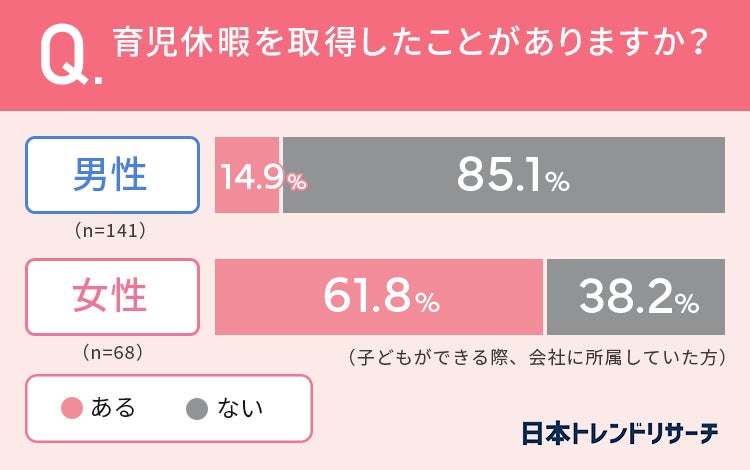Click the pink circle beside ある
The image size is (750, 470).
(71, 408)
